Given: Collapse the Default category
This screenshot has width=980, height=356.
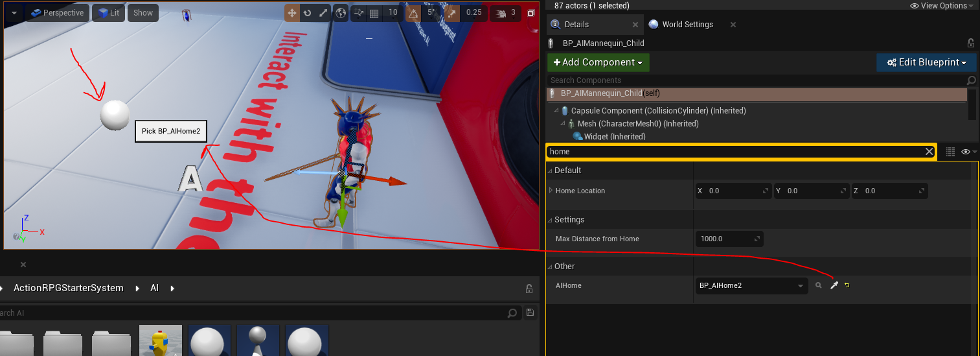Looking at the screenshot, I should click(x=550, y=171).
